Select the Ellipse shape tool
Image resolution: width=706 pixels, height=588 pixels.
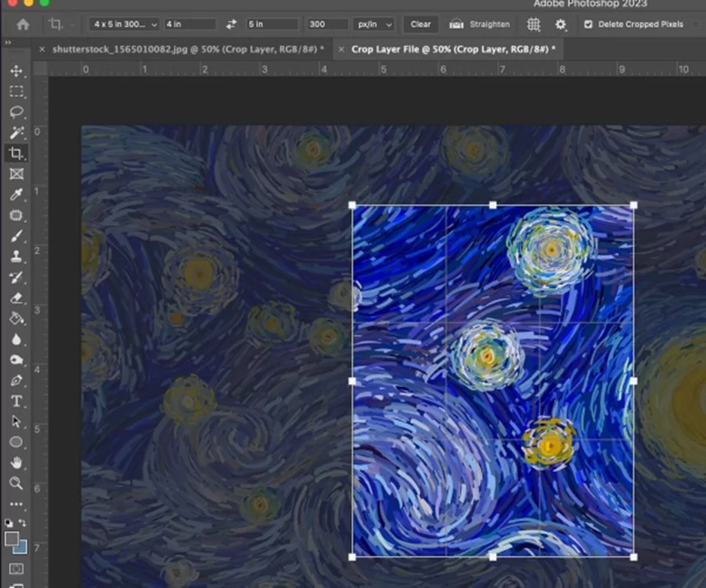coord(17,442)
